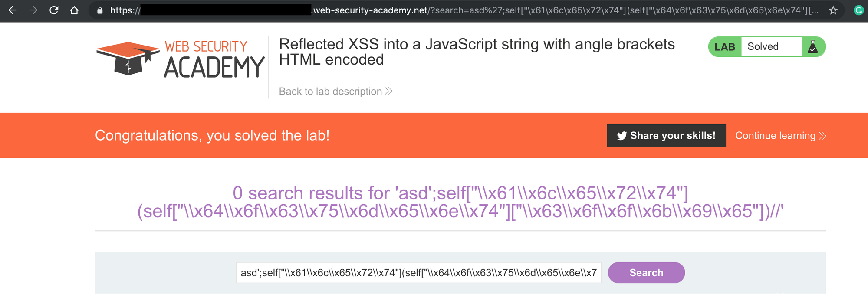Click the Twitter bird icon
The image size is (868, 304).
click(x=622, y=136)
